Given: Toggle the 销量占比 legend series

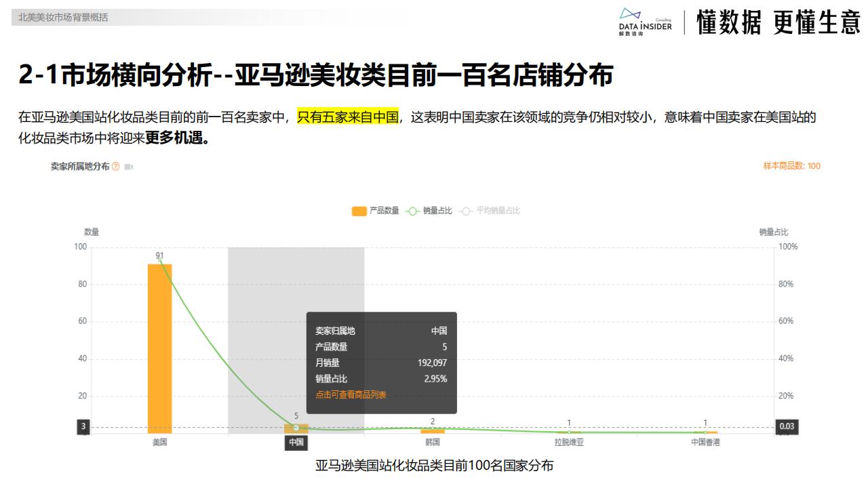Looking at the screenshot, I should coord(429,211).
